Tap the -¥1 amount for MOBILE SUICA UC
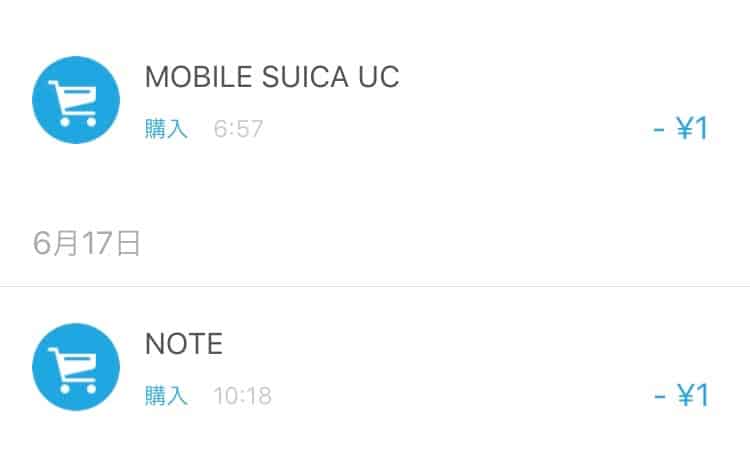Image resolution: width=750 pixels, height=458 pixels. coord(681,128)
